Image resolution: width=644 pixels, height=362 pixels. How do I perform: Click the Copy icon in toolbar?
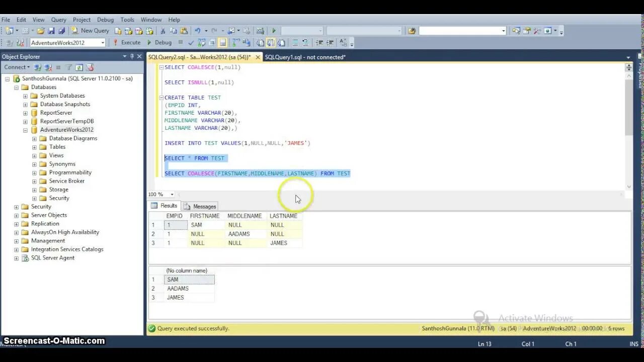click(x=173, y=31)
